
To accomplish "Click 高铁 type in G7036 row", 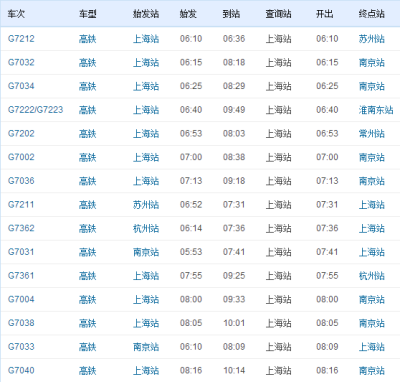I will (88, 181).
